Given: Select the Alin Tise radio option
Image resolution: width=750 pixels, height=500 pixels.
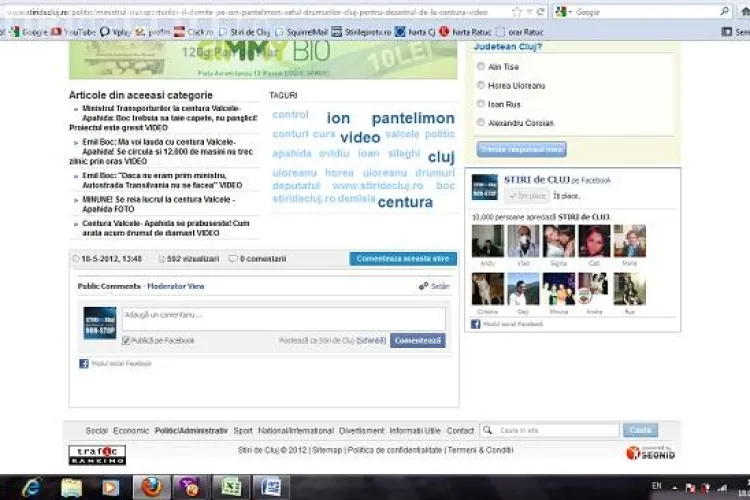Looking at the screenshot, I should click(x=481, y=67).
